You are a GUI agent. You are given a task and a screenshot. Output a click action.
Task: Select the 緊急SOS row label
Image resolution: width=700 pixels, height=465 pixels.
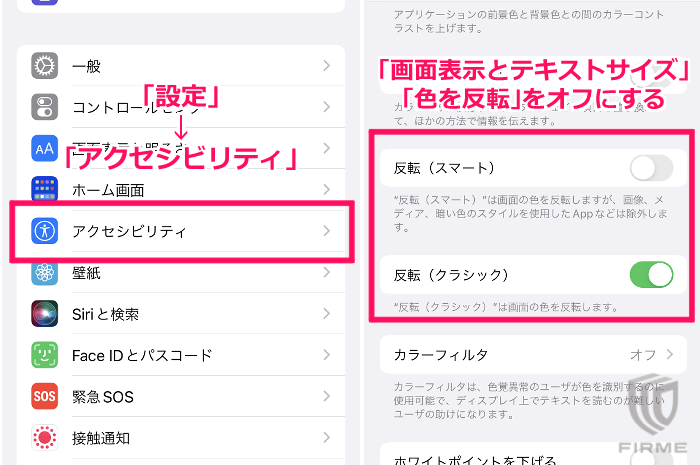tap(102, 396)
